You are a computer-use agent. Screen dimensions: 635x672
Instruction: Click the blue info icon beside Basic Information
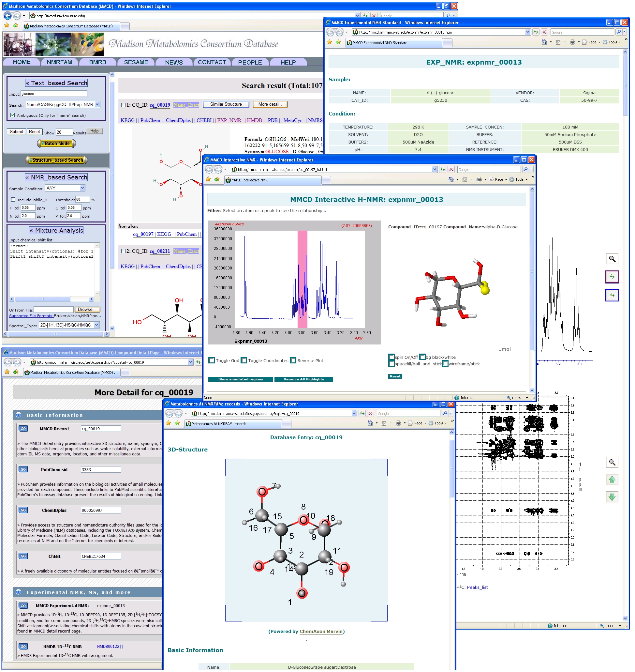point(19,415)
